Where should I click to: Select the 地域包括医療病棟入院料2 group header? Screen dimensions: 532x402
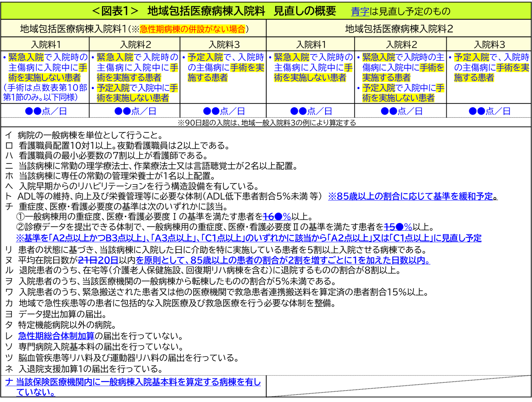[x=399, y=29]
